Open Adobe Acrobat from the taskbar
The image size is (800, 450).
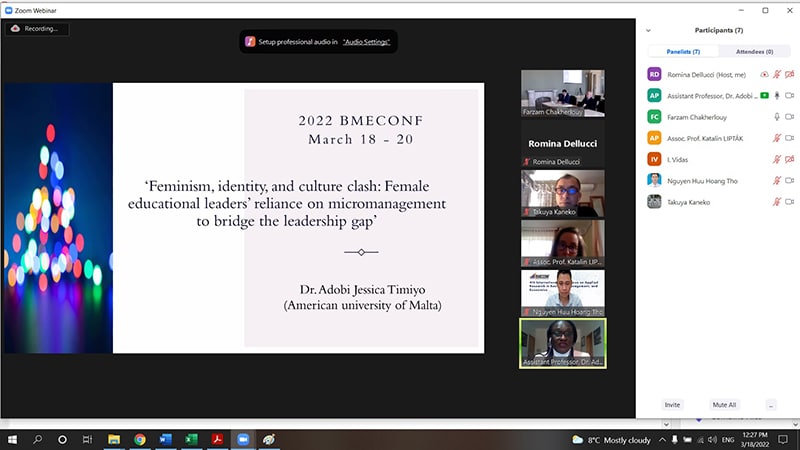click(x=216, y=439)
